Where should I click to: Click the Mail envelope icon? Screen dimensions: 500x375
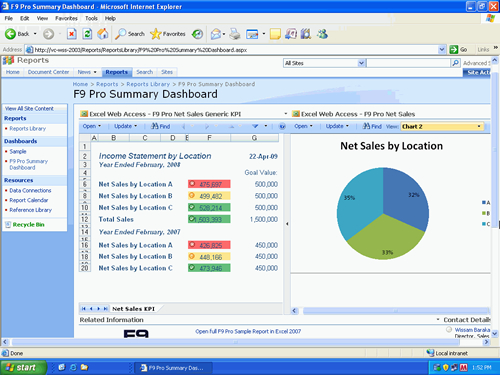point(216,34)
